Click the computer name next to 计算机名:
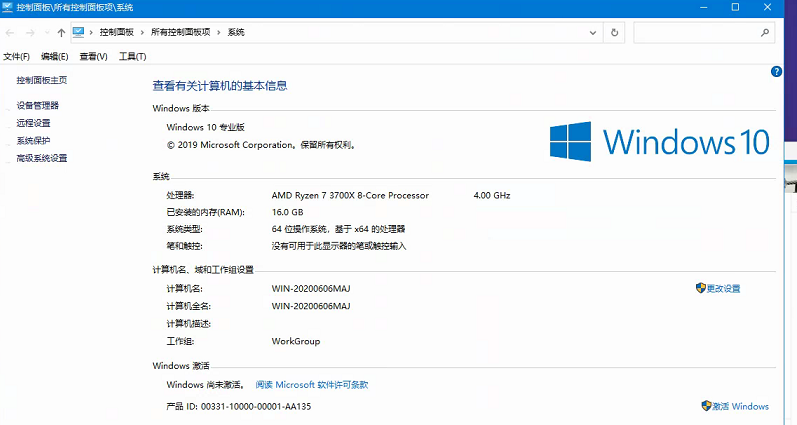 point(311,289)
